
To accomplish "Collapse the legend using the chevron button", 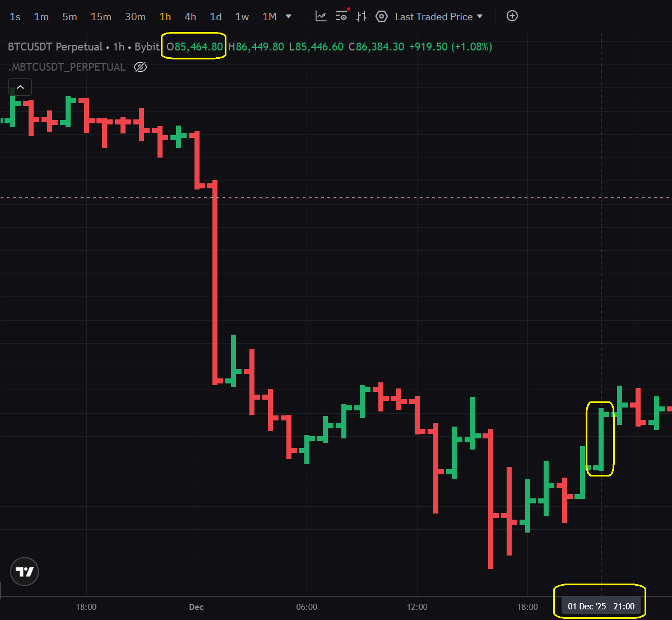I will click(x=20, y=87).
